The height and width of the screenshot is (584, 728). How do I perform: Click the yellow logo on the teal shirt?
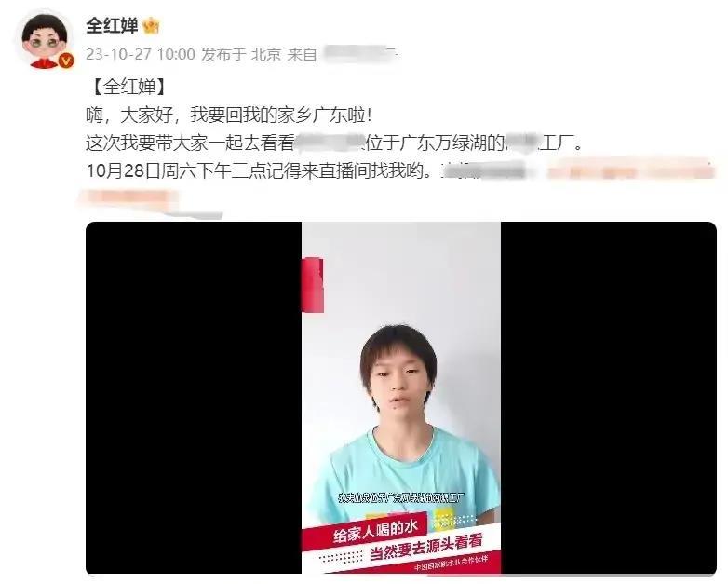tap(444, 520)
